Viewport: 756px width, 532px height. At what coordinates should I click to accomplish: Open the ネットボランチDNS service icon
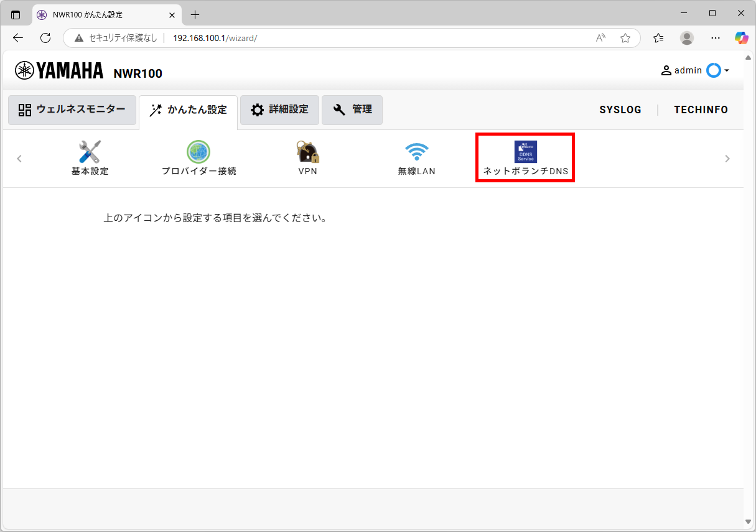click(x=525, y=152)
